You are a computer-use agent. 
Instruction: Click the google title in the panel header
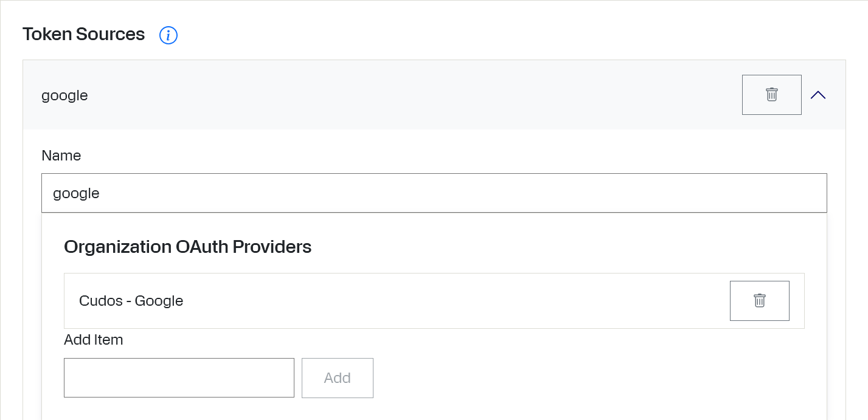point(64,95)
